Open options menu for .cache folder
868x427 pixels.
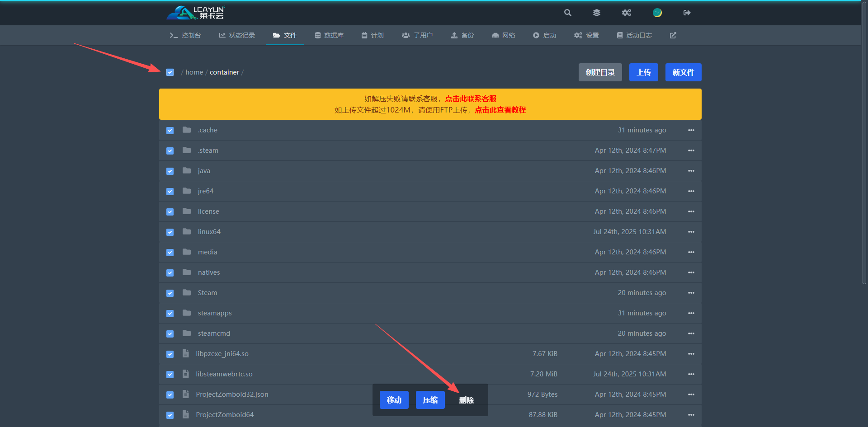point(691,130)
